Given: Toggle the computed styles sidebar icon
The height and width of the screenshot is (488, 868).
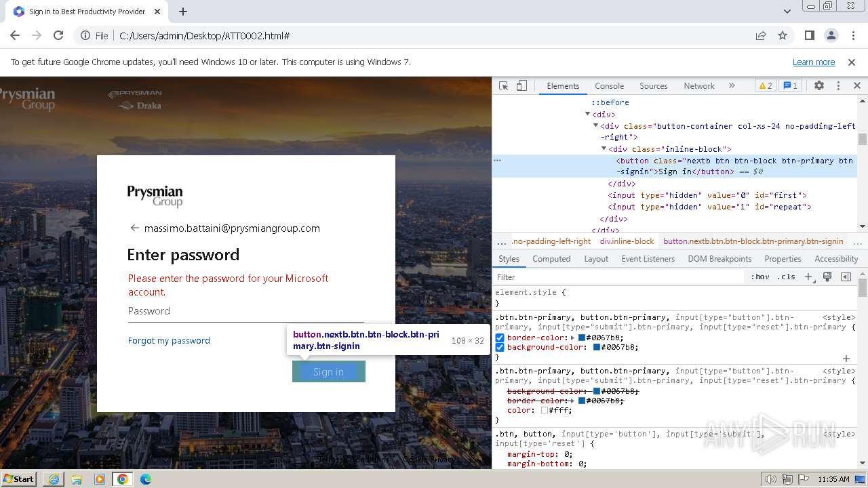Looking at the screenshot, I should 846,277.
